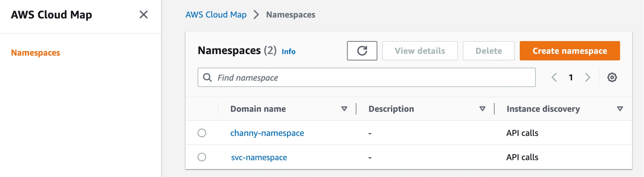The height and width of the screenshot is (177, 644).
Task: Go to next page arrow
Action: tap(588, 77)
